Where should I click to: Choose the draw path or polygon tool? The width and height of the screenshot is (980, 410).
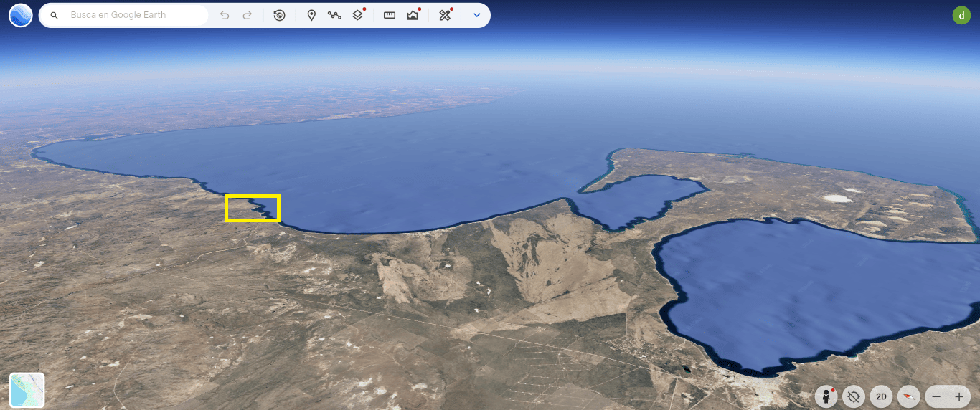coord(334,15)
